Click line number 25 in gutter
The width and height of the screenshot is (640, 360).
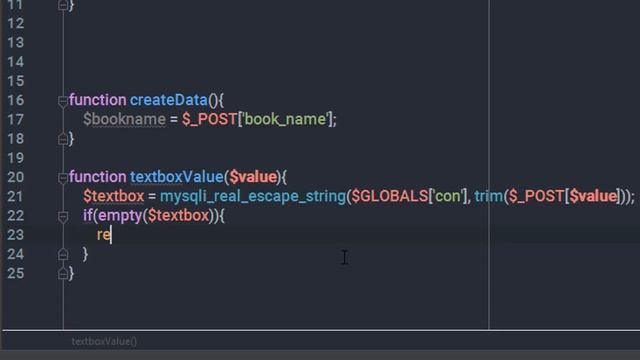[x=16, y=273]
